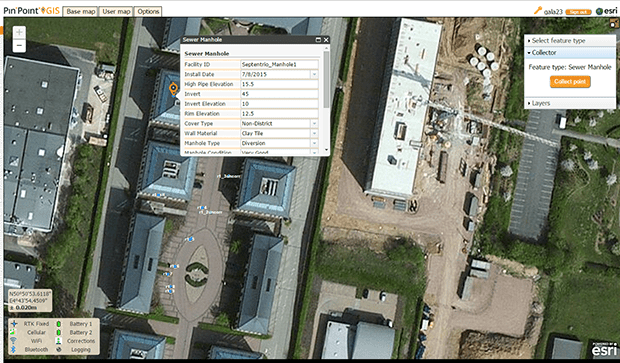Expand the Select feature type section
620x363 pixels.
click(x=570, y=40)
